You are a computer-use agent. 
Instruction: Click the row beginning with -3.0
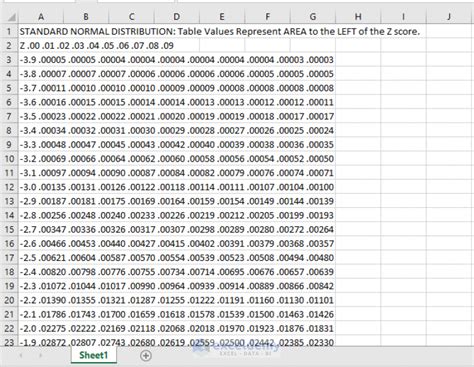tap(177, 187)
